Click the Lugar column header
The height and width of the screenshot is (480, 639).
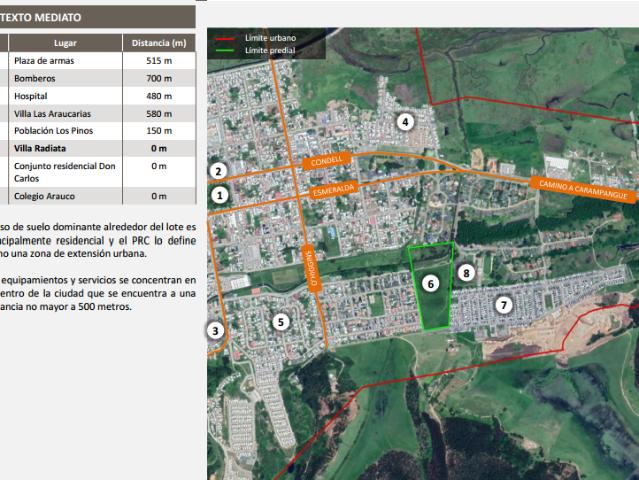click(x=65, y=43)
